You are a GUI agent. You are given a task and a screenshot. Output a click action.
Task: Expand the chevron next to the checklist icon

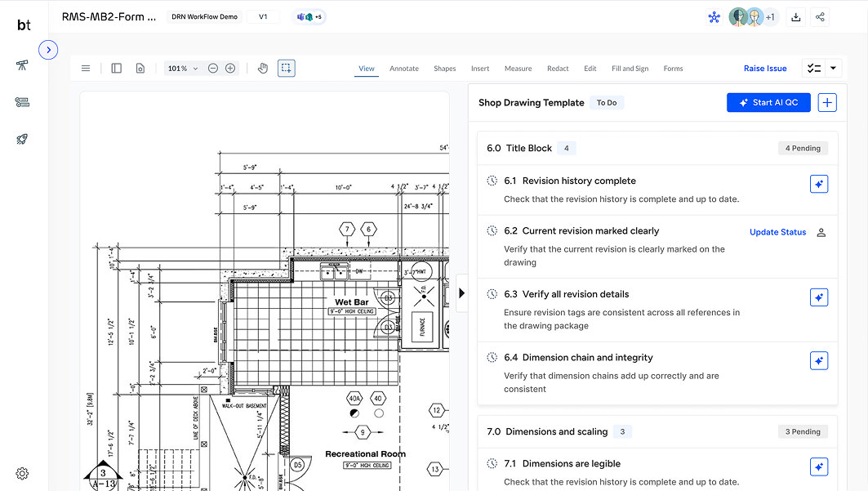point(833,69)
